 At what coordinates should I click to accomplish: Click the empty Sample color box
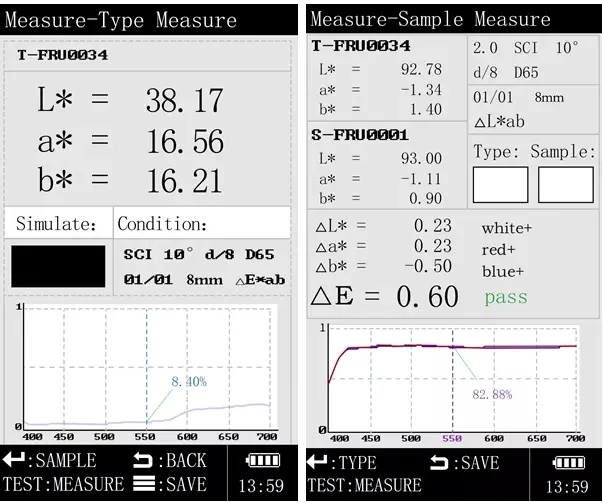[x=565, y=185]
